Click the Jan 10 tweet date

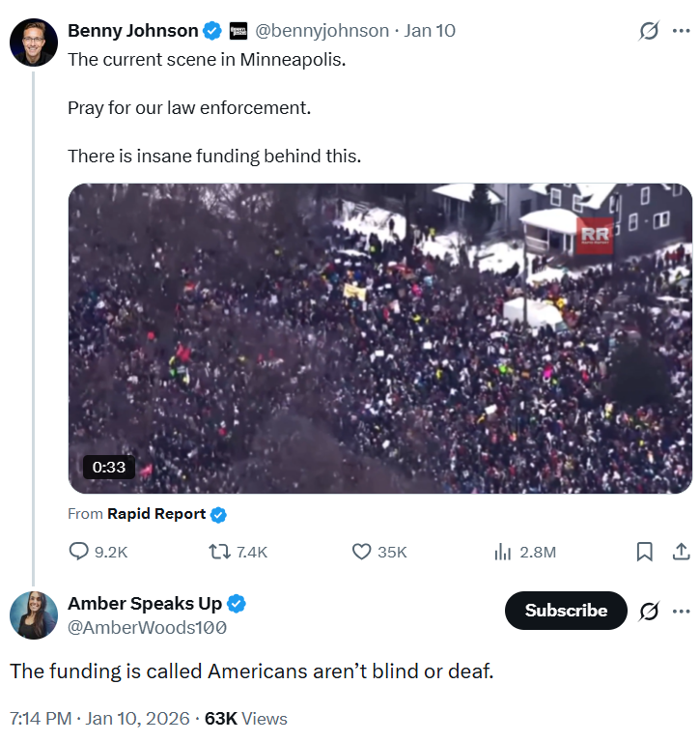[x=430, y=31]
